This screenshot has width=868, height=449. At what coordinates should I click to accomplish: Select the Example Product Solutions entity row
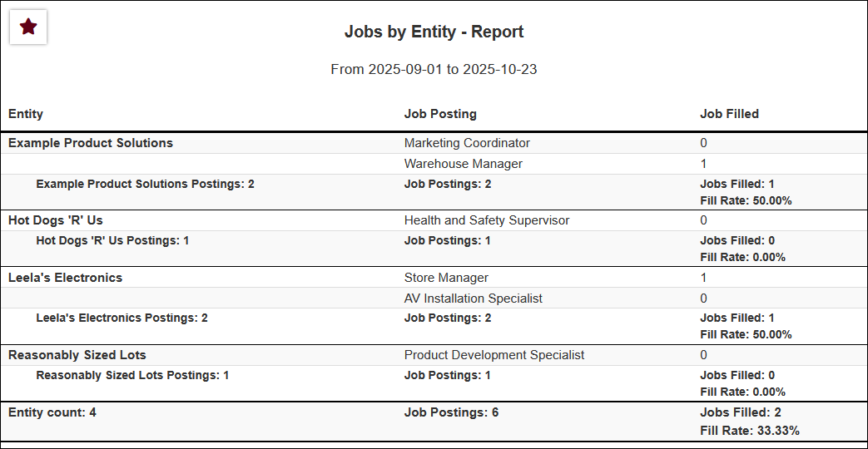tap(91, 143)
